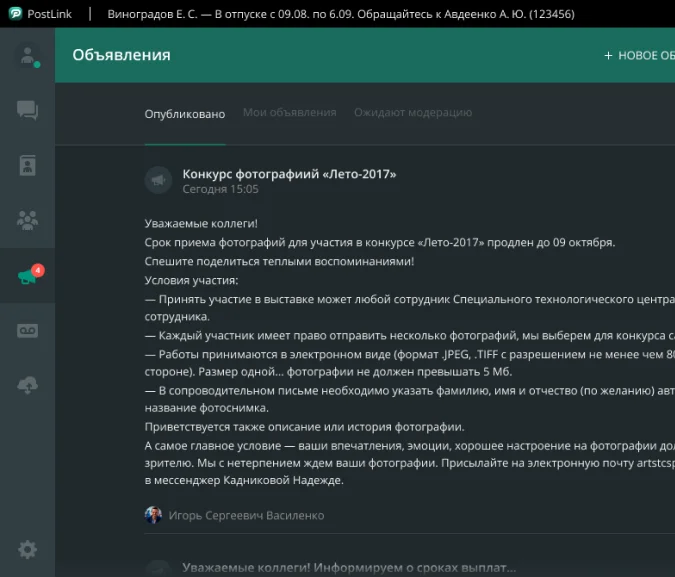
Task: Open the cloud downloads section
Action: pyautogui.click(x=27, y=386)
